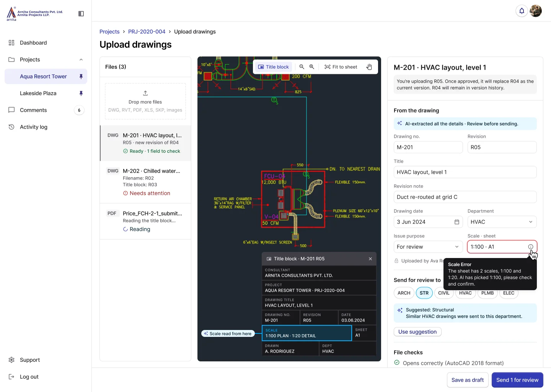
Task: Click the Comments count badge 6
Action: [79, 110]
